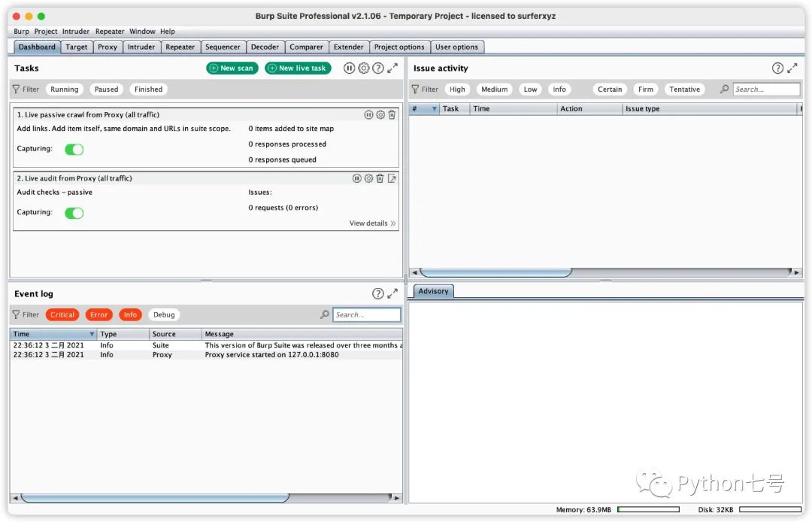Pause all tasks in Tasks panel header
This screenshot has height=522, width=812.
coord(349,68)
